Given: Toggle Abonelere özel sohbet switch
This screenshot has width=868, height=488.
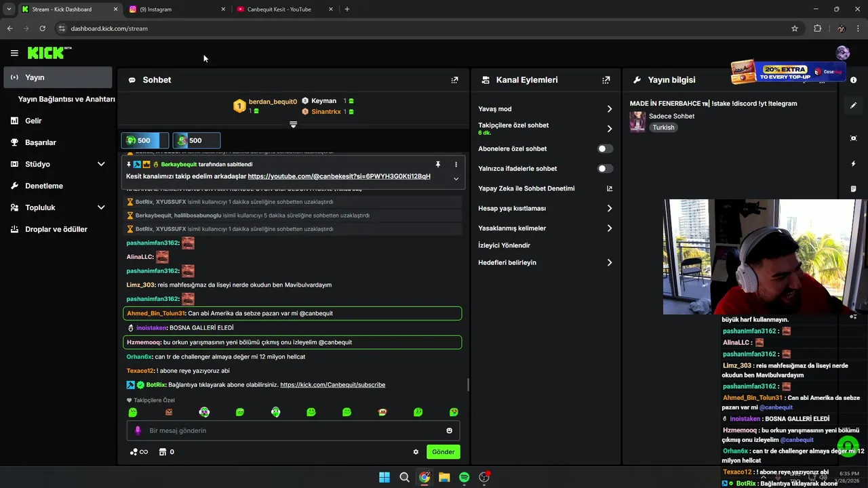Looking at the screenshot, I should click(605, 148).
